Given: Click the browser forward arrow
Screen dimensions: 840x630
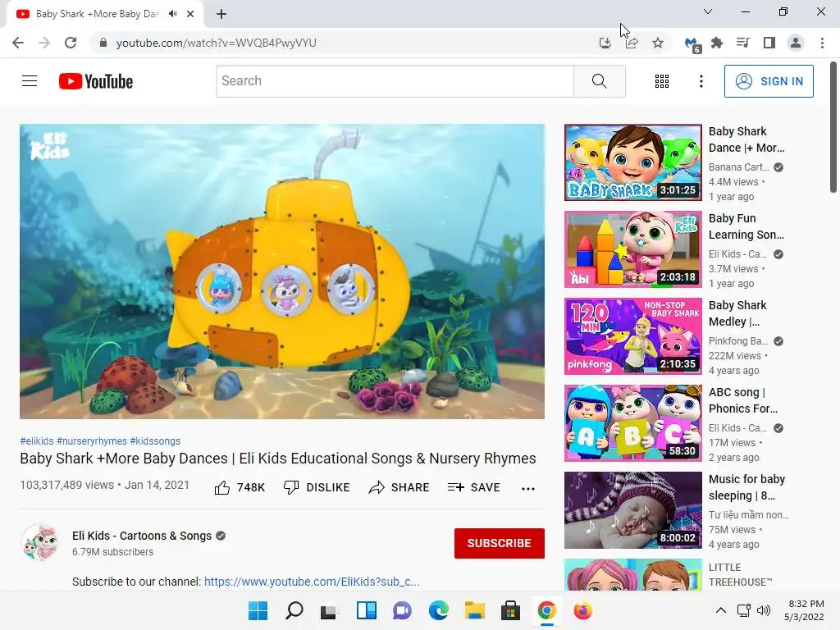Looking at the screenshot, I should (x=44, y=43).
